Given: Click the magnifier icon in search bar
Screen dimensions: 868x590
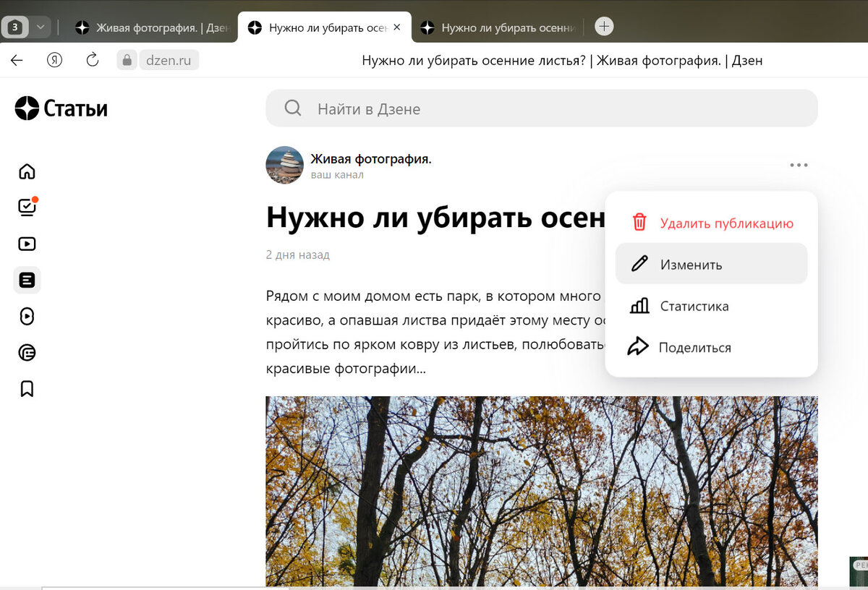Looking at the screenshot, I should click(293, 108).
